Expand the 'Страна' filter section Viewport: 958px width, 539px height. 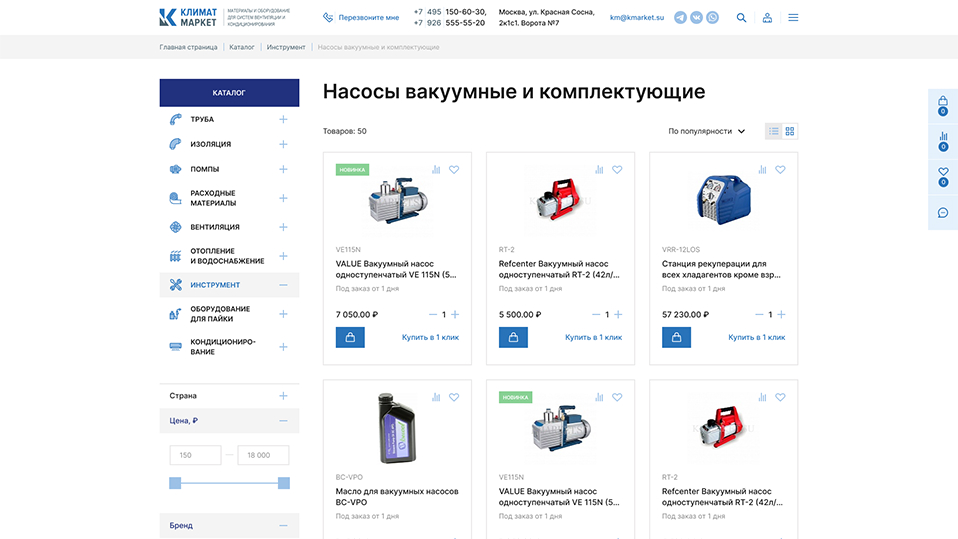[283, 396]
